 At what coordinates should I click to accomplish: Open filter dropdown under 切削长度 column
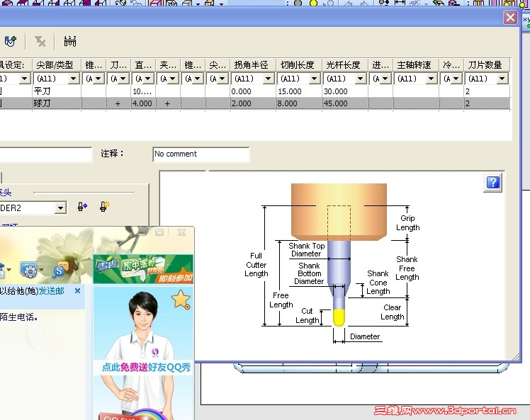pyautogui.click(x=315, y=79)
